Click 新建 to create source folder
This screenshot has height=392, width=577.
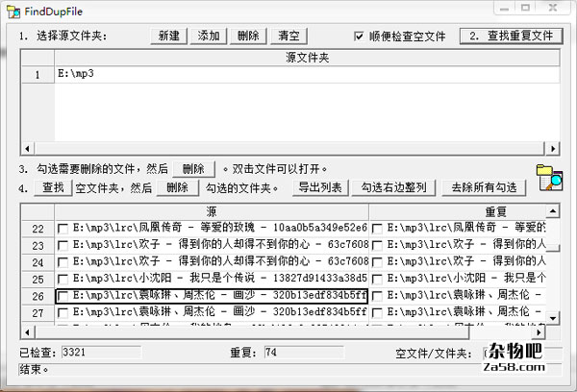point(169,37)
